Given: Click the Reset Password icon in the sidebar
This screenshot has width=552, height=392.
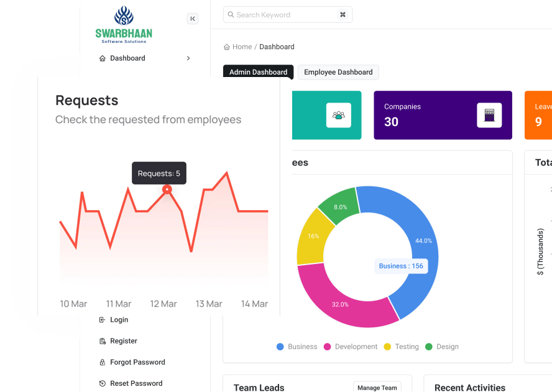Looking at the screenshot, I should 103,384.
